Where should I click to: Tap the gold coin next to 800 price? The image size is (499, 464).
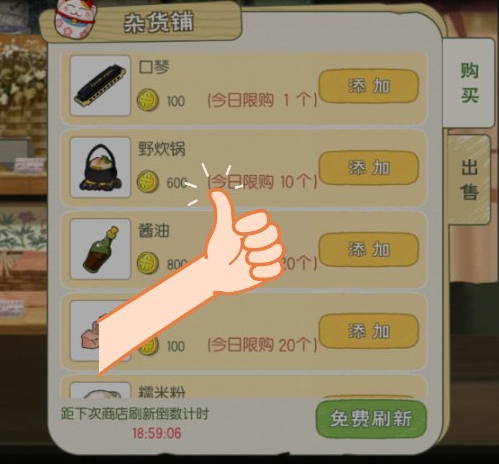coord(148,263)
